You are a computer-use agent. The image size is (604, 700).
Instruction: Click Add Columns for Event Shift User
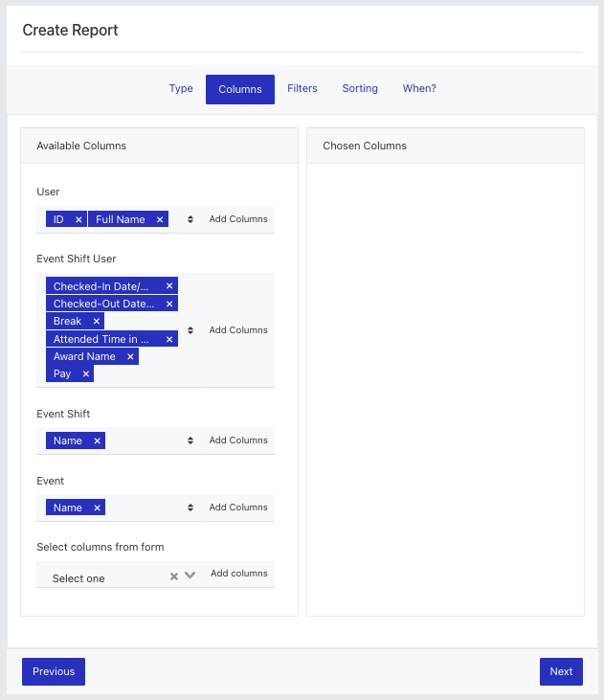pos(238,330)
